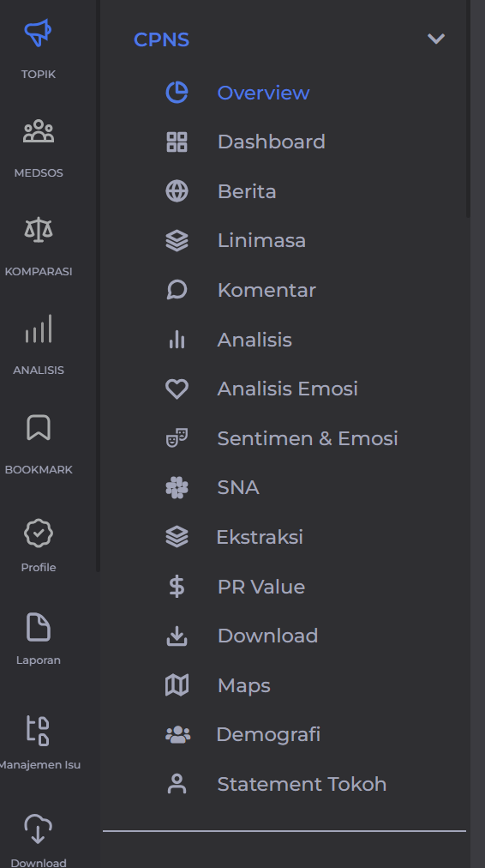Open the TOPIK megaphone icon

click(39, 33)
